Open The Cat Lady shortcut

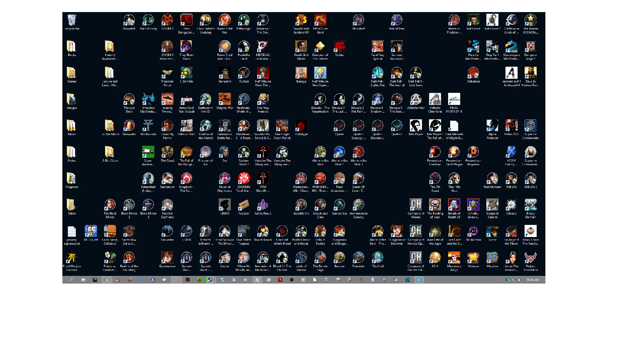pos(148,22)
